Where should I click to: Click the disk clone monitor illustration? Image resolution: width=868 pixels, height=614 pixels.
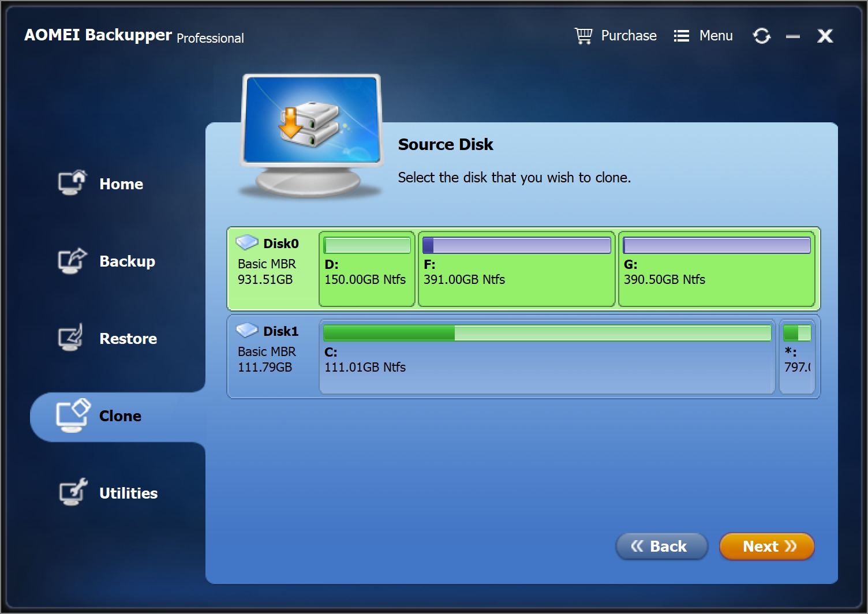[312, 136]
